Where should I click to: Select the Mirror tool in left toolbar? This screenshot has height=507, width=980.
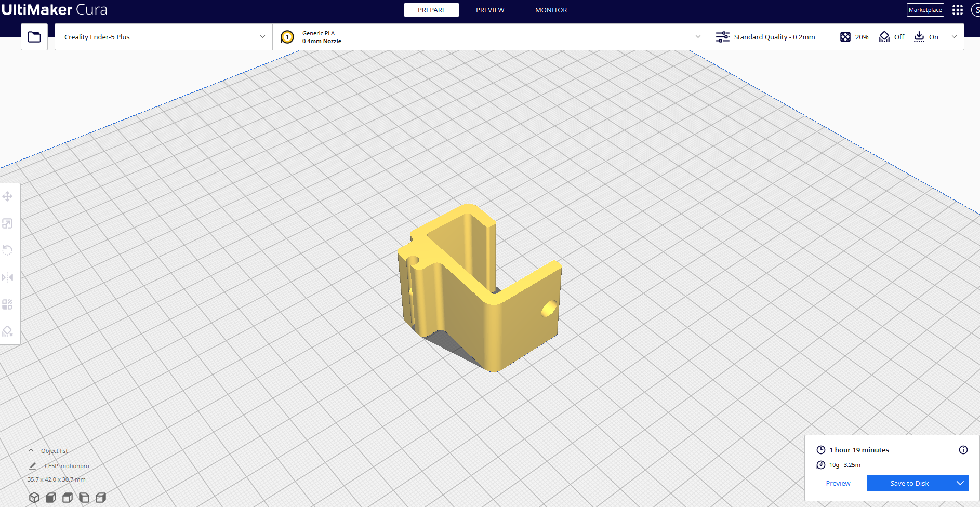pyautogui.click(x=7, y=277)
